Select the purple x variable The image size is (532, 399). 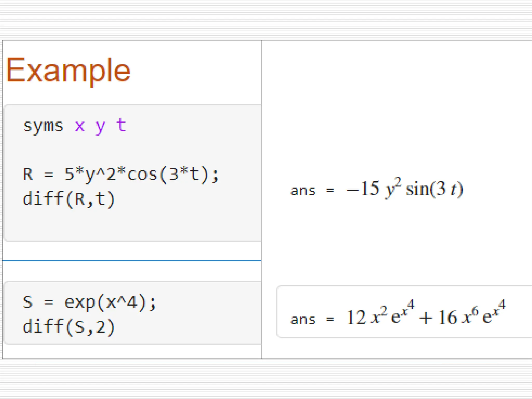click(x=80, y=127)
